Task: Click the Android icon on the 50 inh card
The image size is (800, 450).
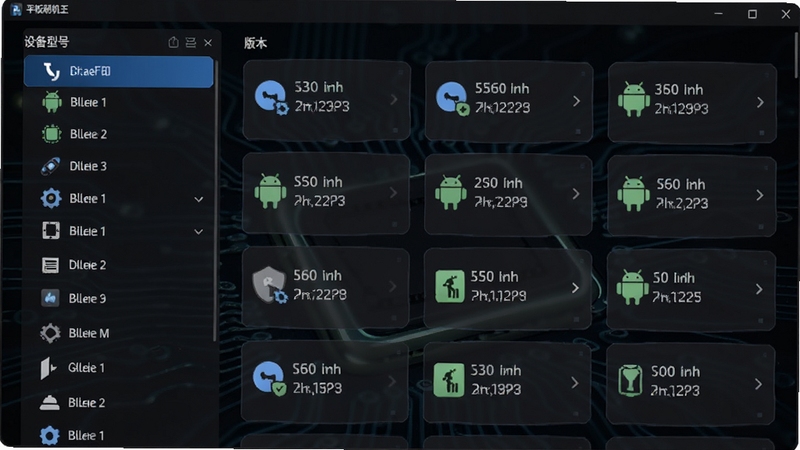Action: click(x=632, y=287)
